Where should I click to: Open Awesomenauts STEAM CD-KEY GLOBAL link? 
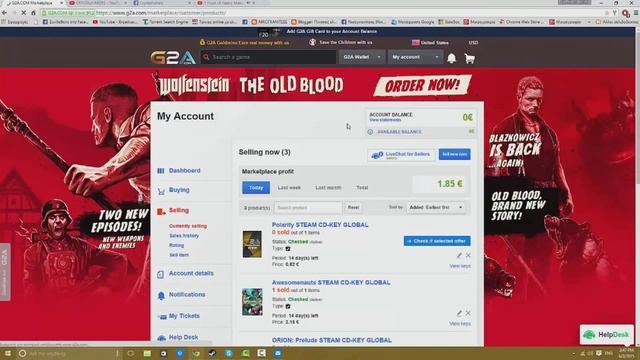coord(331,282)
